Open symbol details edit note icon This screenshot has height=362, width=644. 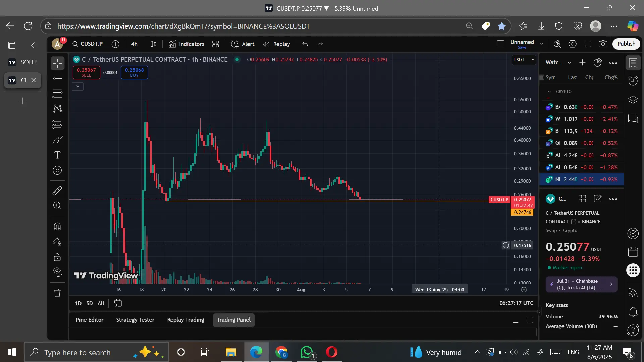(x=598, y=199)
